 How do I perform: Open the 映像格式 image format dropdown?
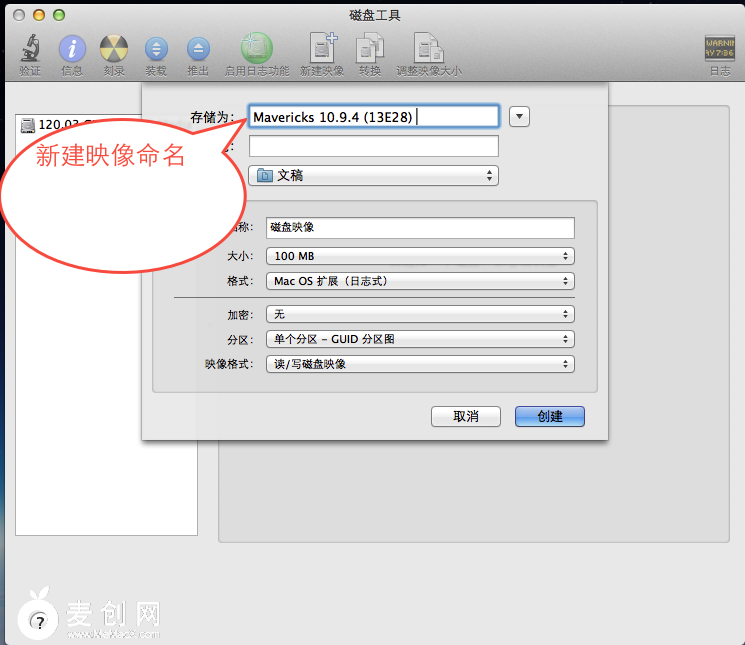pos(420,364)
